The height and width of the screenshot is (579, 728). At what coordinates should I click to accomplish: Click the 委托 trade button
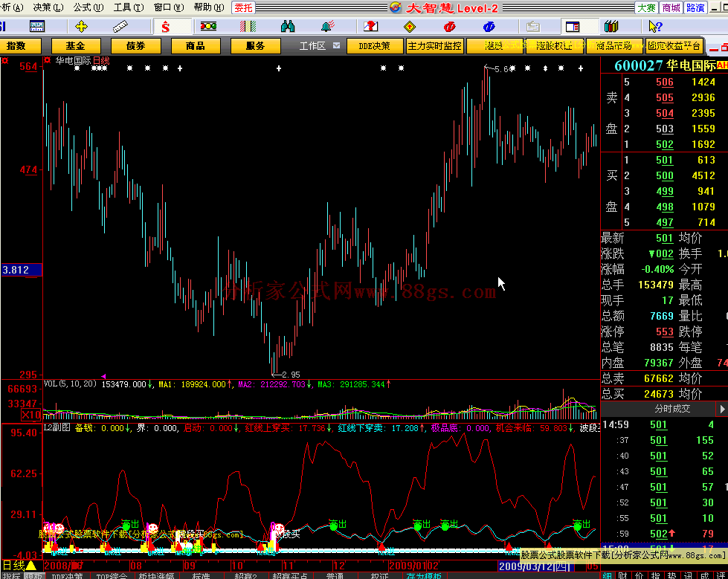click(x=243, y=7)
